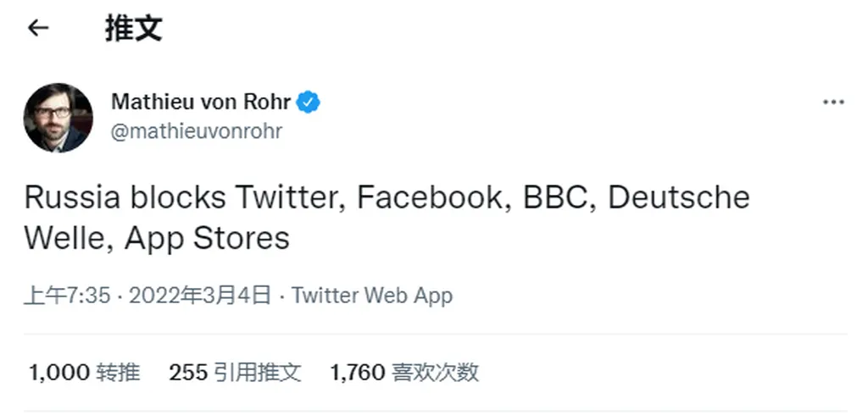The width and height of the screenshot is (868, 415).
Task: View the 1,000 转推 retweets list
Action: click(x=84, y=372)
